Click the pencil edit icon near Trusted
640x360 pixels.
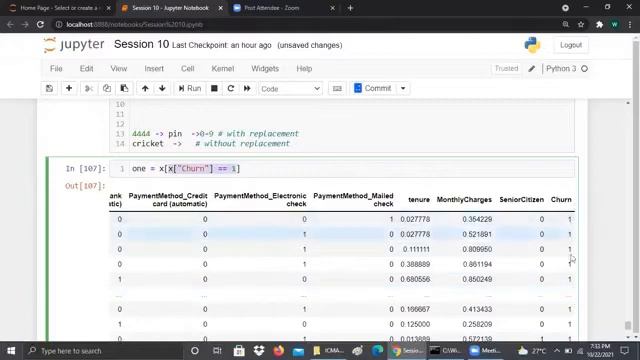pos(531,69)
